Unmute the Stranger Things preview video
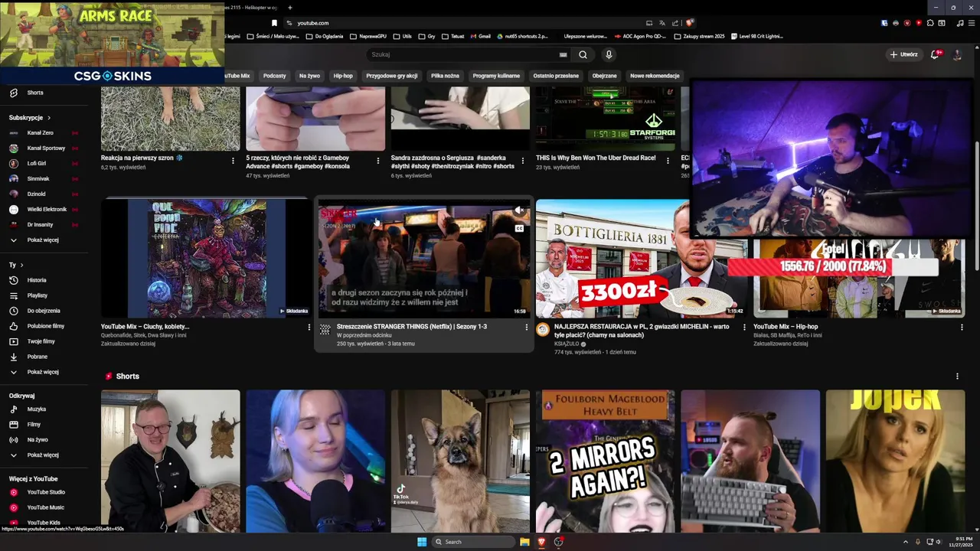The image size is (980, 551). (x=519, y=210)
